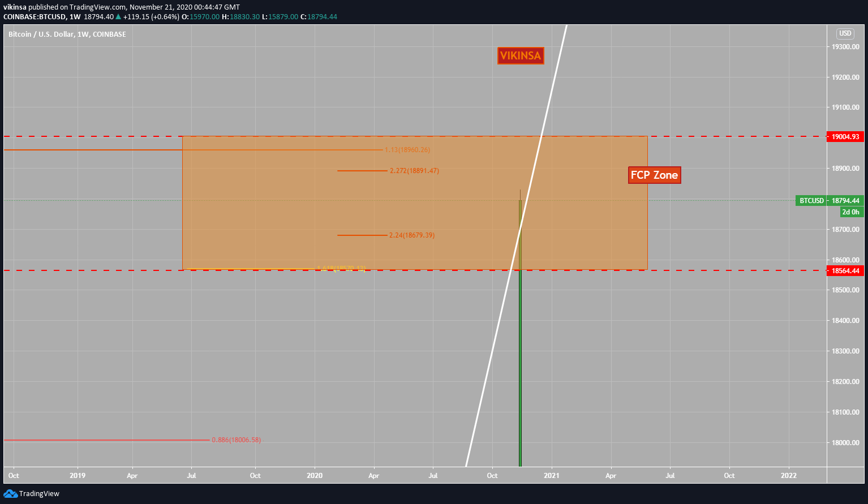Open the TradingView wordmark link
The height and width of the screenshot is (504, 868).
point(39,494)
